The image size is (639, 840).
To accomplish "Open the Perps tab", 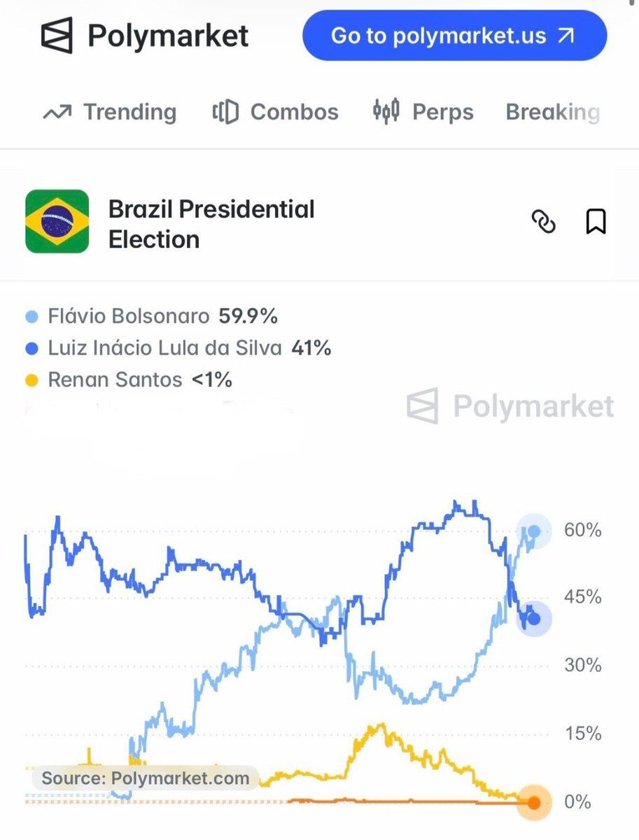I will click(x=423, y=112).
